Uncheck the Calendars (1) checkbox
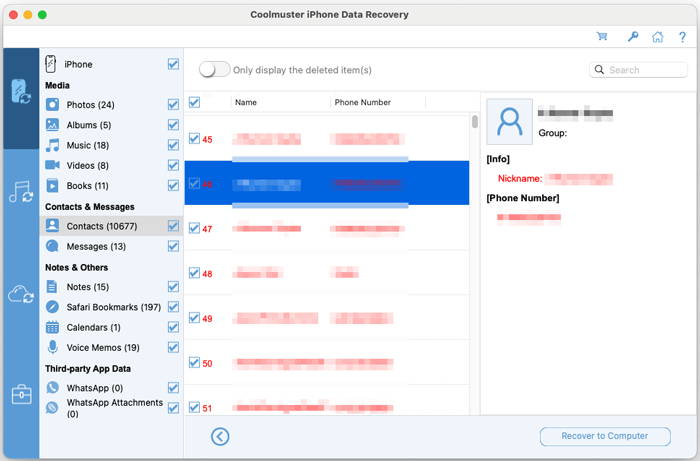Image resolution: width=700 pixels, height=461 pixels. click(x=173, y=327)
